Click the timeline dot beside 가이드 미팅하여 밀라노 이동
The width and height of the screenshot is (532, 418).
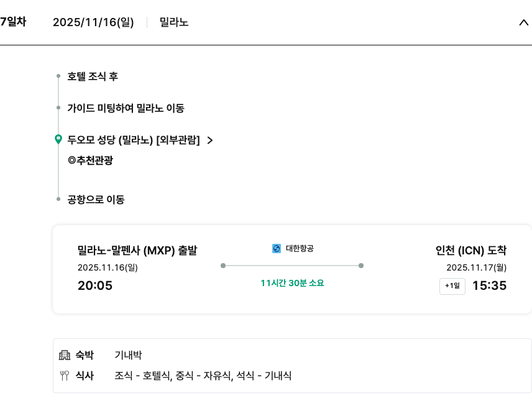(58, 108)
